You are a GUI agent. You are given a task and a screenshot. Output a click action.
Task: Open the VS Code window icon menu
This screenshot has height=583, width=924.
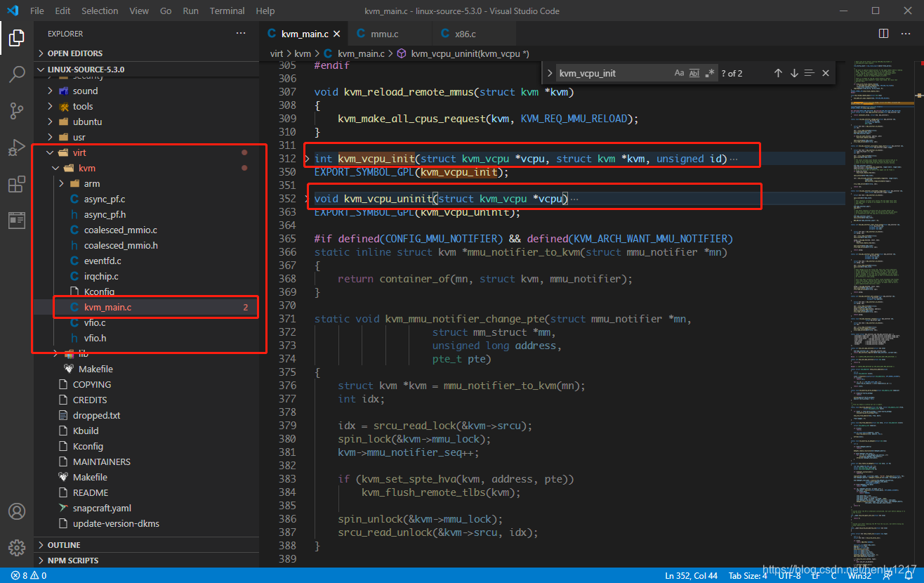point(12,11)
